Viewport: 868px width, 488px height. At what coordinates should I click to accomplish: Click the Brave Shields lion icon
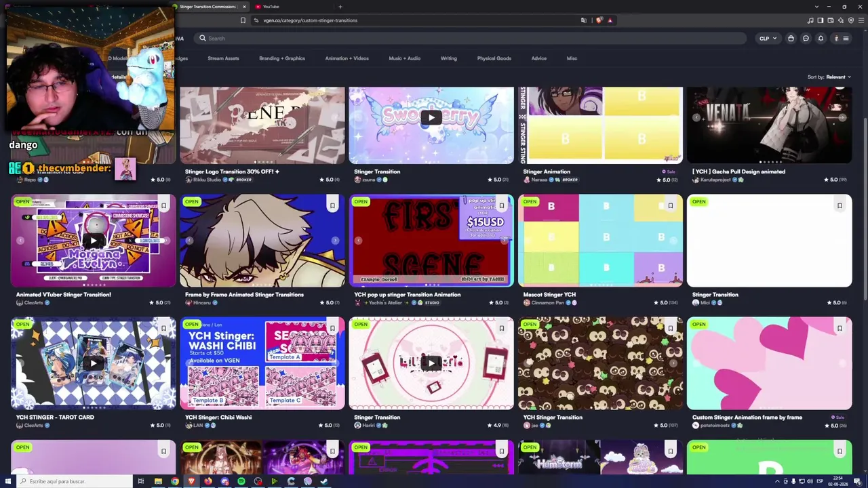(x=599, y=20)
